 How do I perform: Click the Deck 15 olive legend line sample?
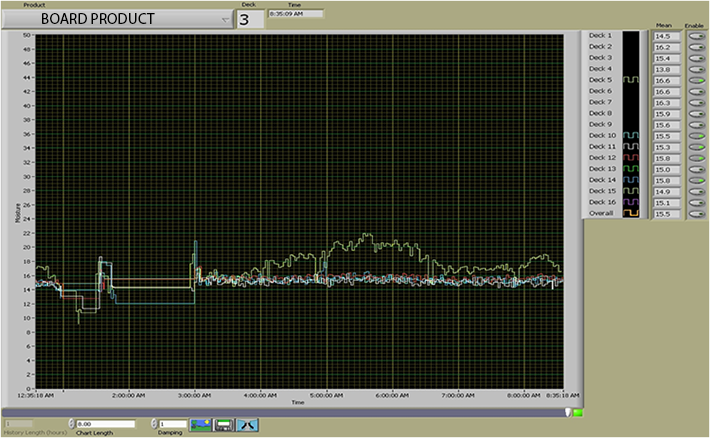pos(631,191)
